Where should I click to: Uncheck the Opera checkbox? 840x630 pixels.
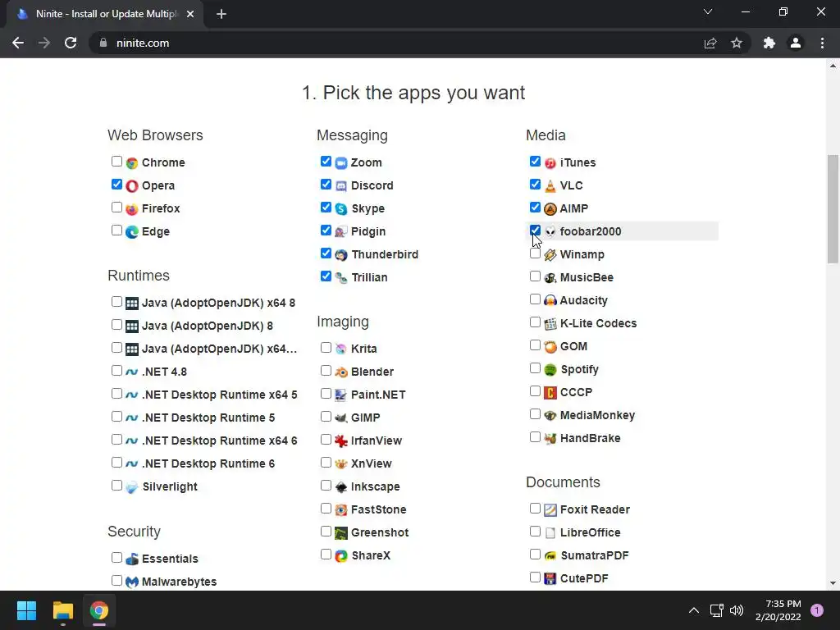[x=116, y=185]
